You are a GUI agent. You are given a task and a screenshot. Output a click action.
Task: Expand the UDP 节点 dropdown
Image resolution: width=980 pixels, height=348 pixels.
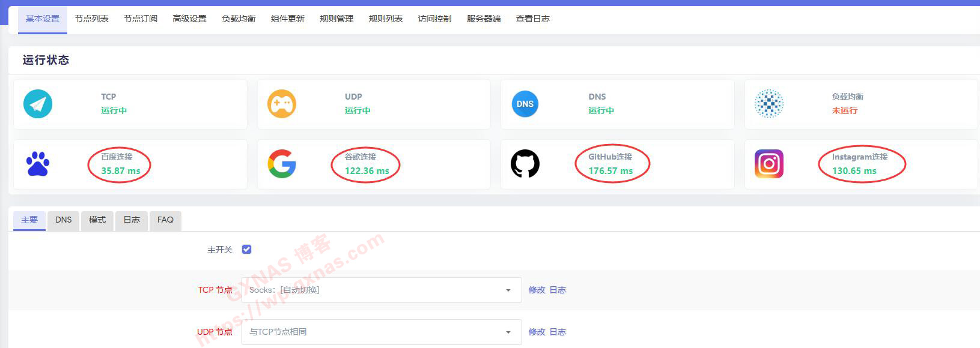coord(381,332)
